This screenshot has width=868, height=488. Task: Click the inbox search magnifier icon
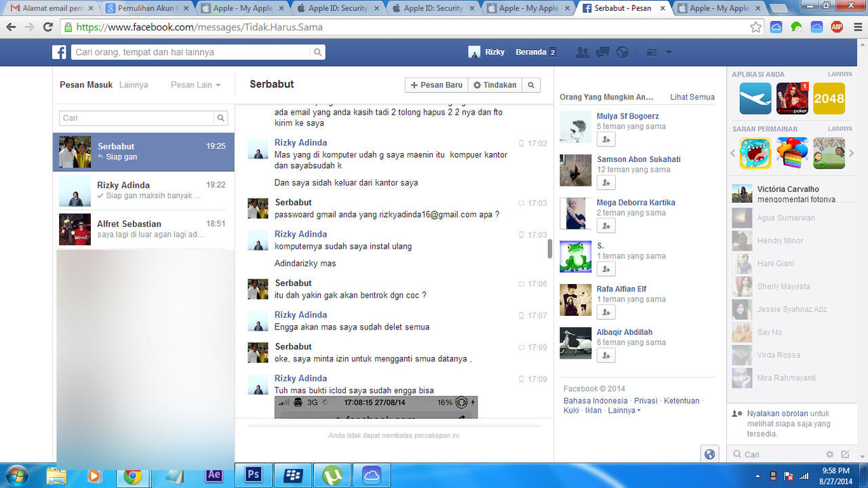tap(220, 118)
